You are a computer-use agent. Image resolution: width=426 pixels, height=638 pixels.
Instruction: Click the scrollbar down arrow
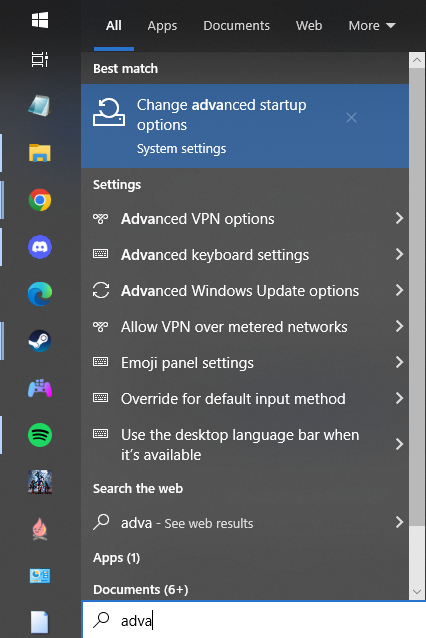417,592
